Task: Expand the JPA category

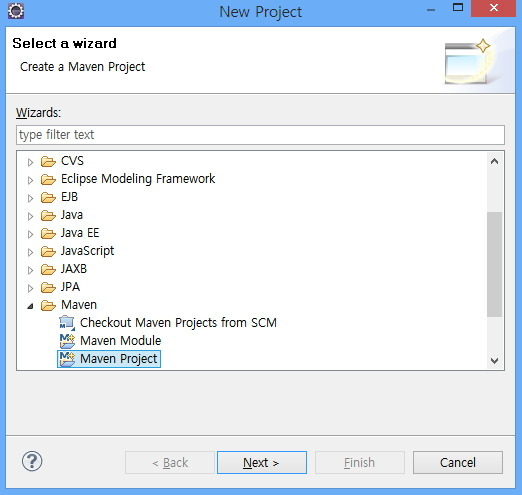Action: (30, 288)
